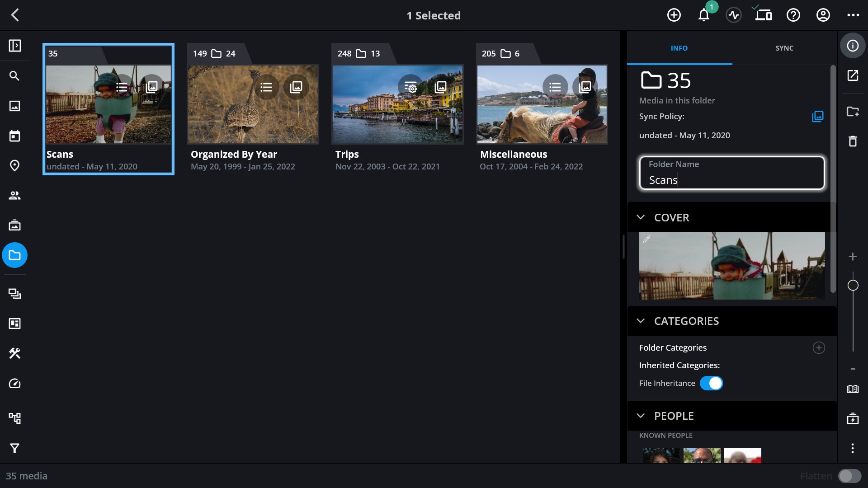Switch to the INFO tab

click(679, 48)
